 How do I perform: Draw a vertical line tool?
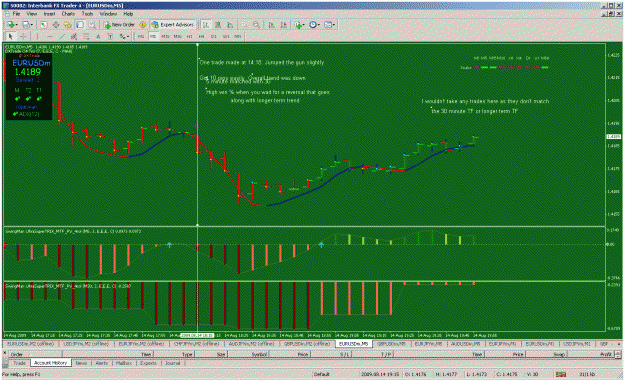37,36
